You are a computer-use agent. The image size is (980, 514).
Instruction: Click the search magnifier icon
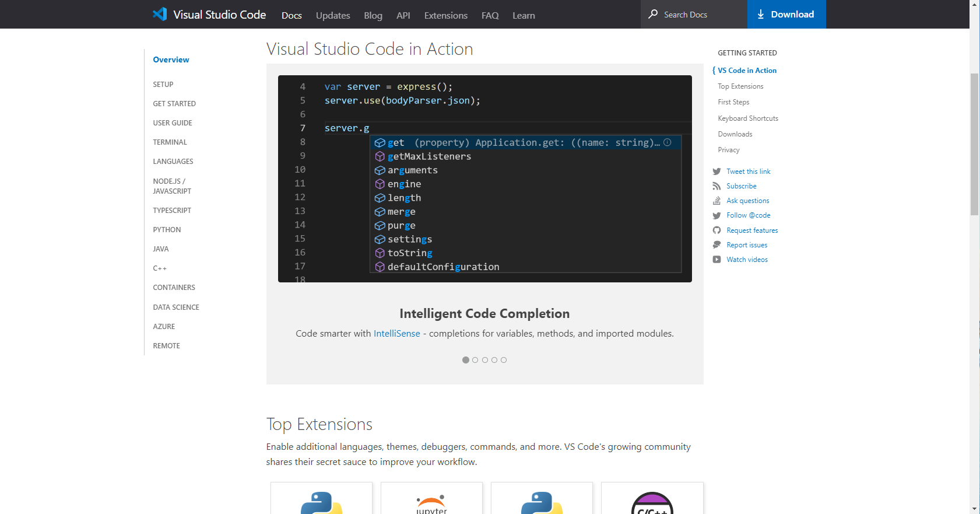pos(654,14)
